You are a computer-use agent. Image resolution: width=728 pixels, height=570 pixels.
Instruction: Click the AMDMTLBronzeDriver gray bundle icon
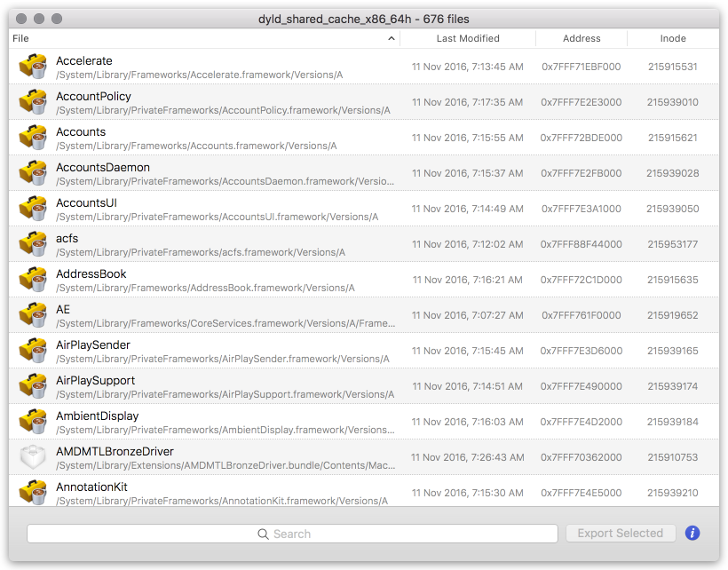point(32,457)
